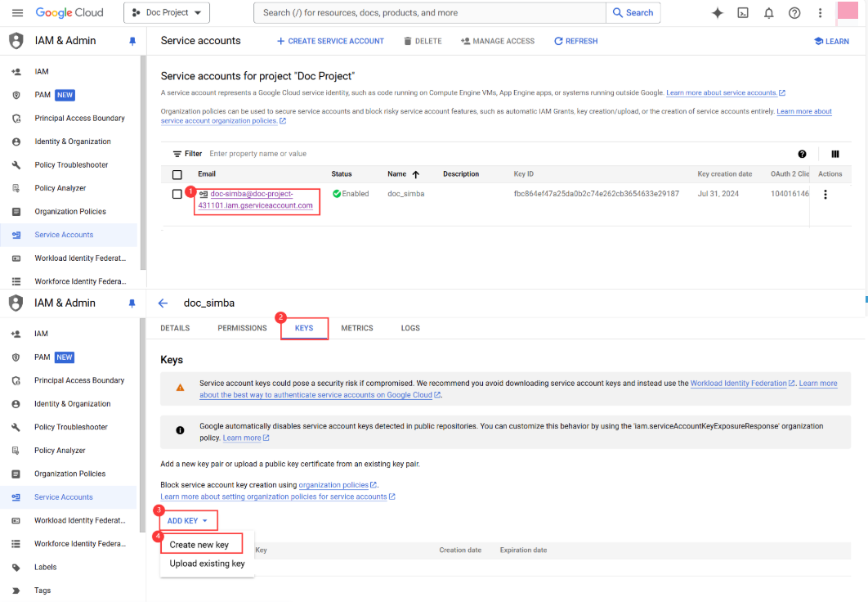Screen dimensions: 868x602
Task: Click the Filter lines icon in the table toolbar
Action: tap(177, 154)
